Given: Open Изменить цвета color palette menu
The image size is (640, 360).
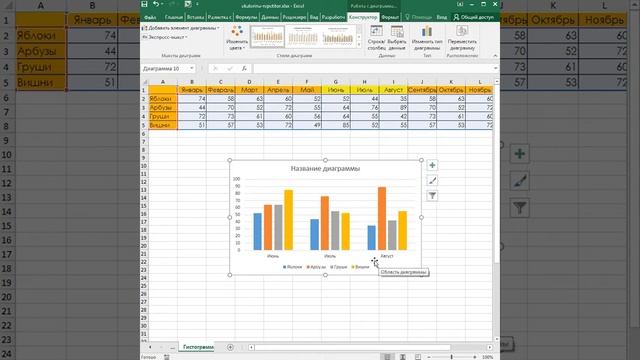Looking at the screenshot, I should point(236,38).
